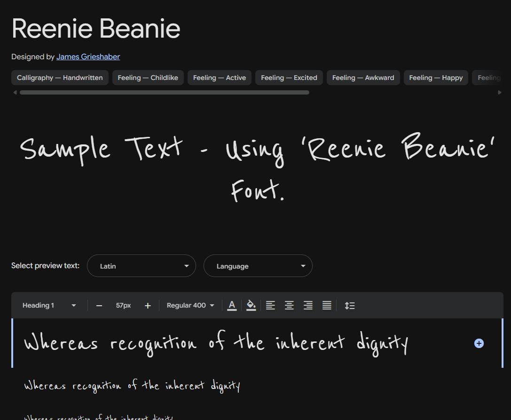The image size is (511, 420).
Task: Select Feeling — Awkward tag
Action: tap(363, 78)
